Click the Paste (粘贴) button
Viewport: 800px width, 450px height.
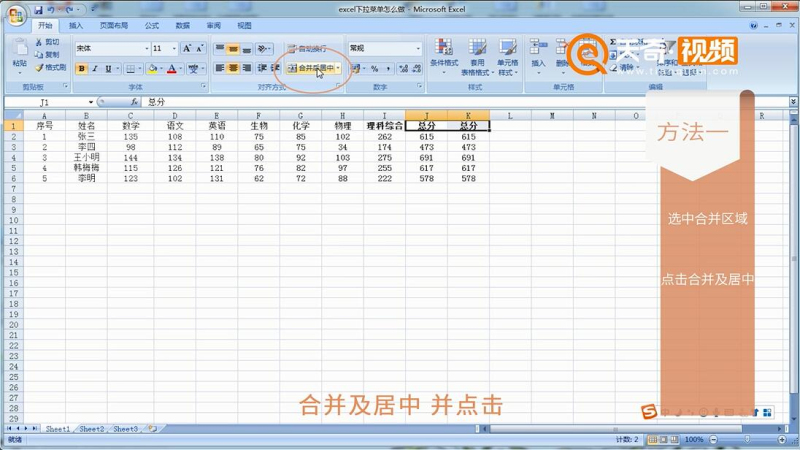click(x=20, y=56)
